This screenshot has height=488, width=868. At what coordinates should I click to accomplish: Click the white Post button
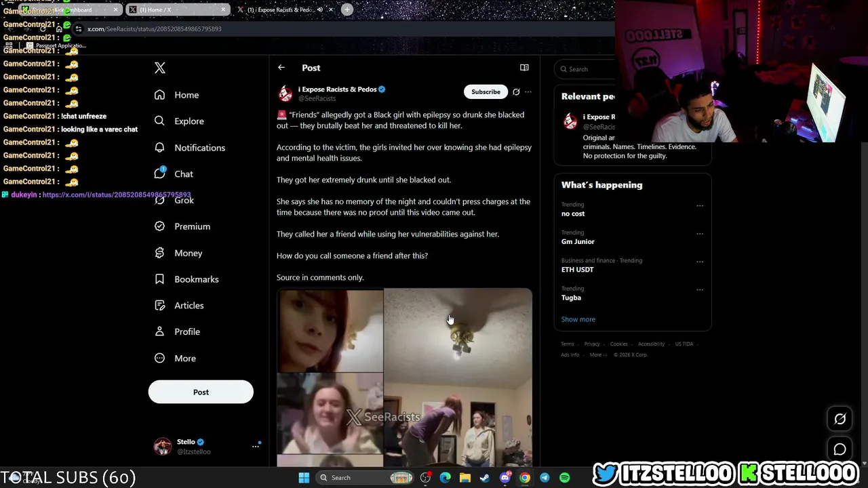(201, 392)
